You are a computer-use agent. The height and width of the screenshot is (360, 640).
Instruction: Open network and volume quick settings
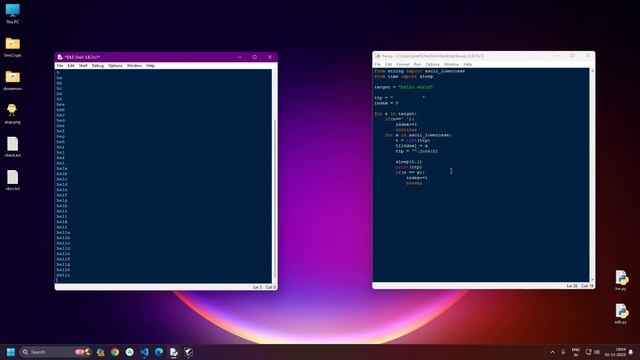[593, 352]
